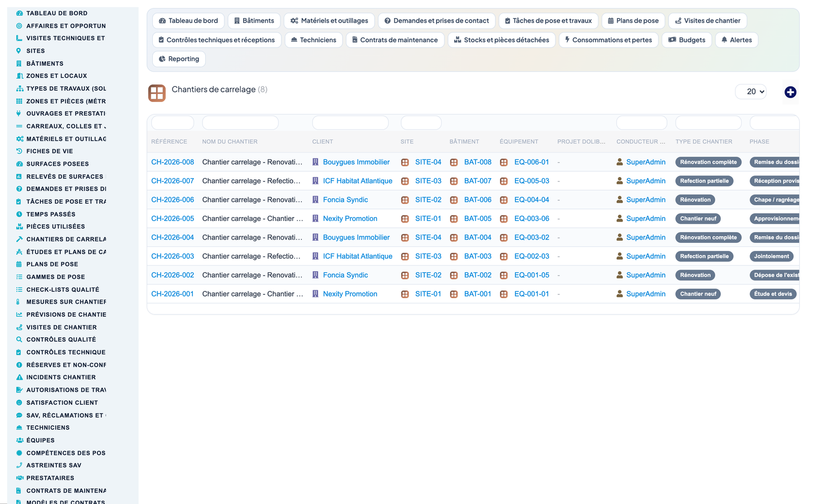Open chantier link CH-2026-005
The height and width of the screenshot is (504, 815).
click(173, 219)
